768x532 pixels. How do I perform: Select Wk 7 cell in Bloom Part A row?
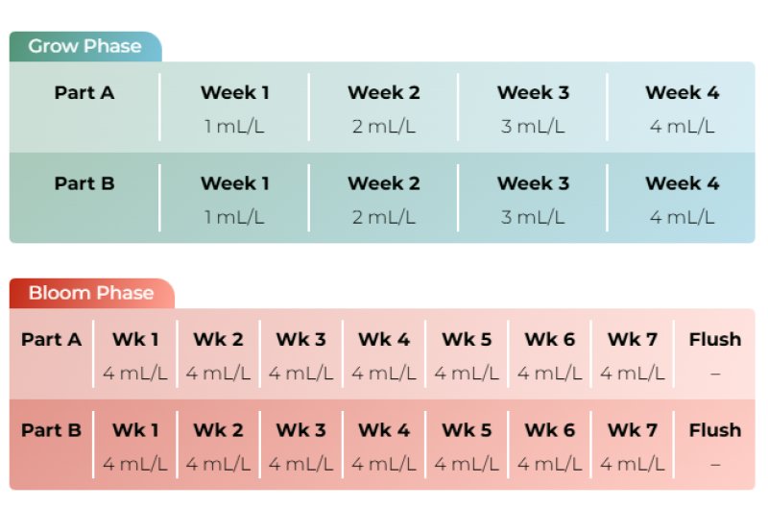[x=633, y=355]
